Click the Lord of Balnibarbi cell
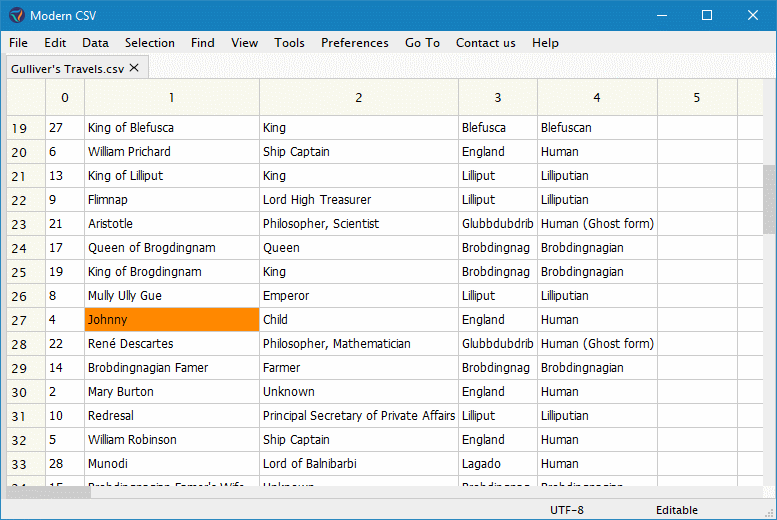Screen dimensions: 777x520 click(x=359, y=464)
